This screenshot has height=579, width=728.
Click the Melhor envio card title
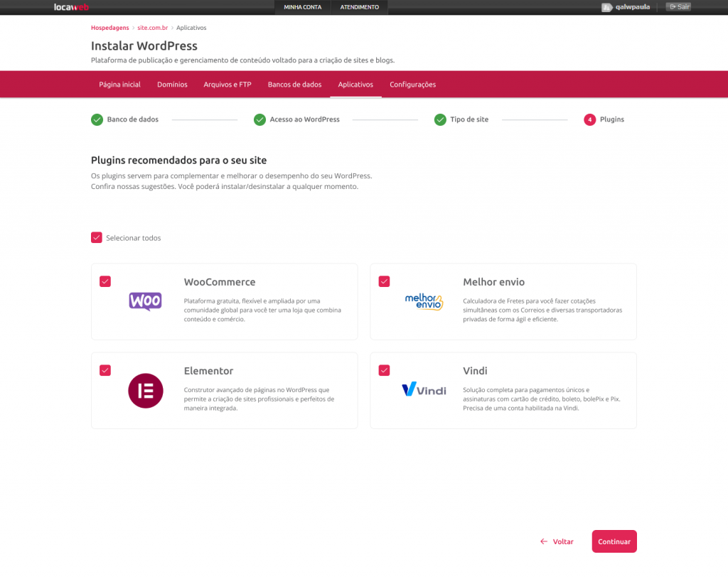pyautogui.click(x=493, y=282)
